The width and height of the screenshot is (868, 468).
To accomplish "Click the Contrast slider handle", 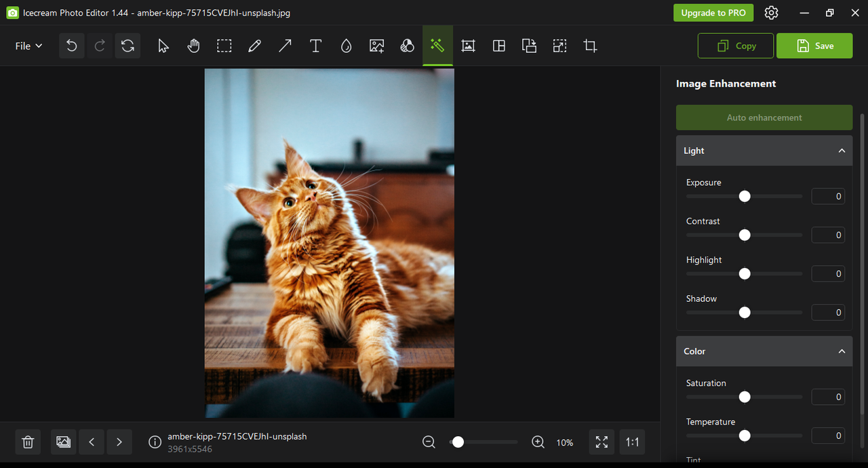I will coord(745,235).
